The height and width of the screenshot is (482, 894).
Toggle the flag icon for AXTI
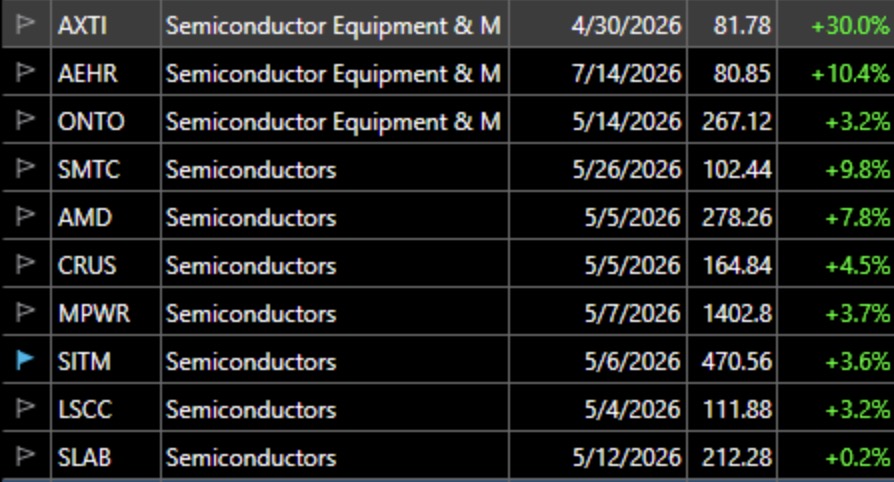coord(26,25)
